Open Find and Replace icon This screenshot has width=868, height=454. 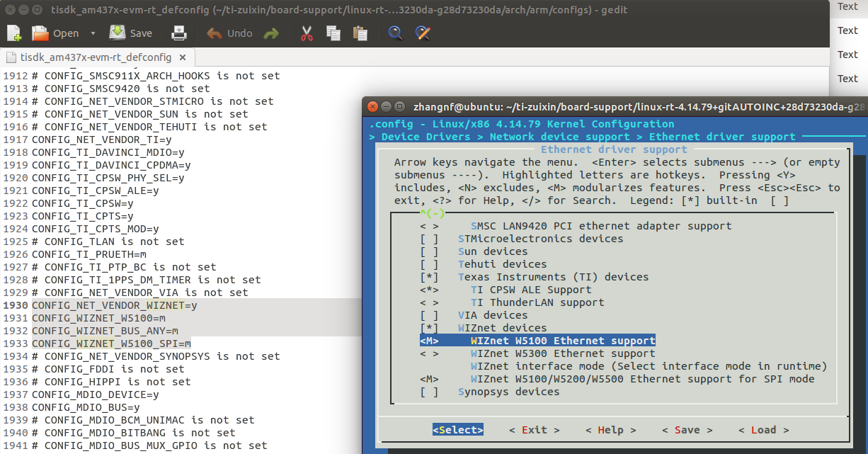(x=423, y=33)
